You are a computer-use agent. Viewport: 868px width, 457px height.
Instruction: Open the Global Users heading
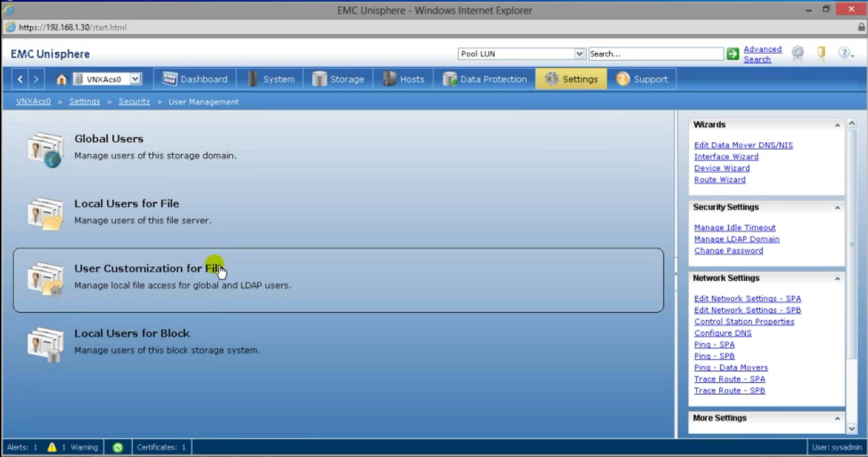tap(109, 139)
